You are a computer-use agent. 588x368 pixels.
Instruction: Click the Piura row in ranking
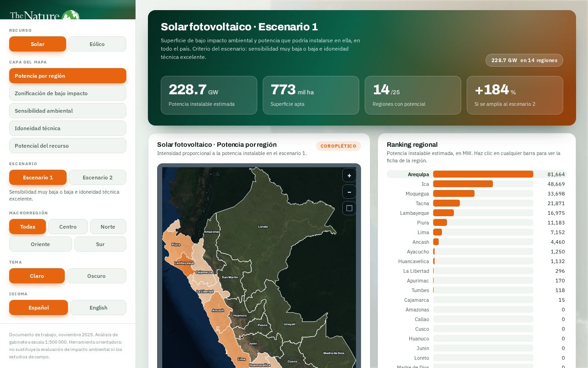(477, 223)
